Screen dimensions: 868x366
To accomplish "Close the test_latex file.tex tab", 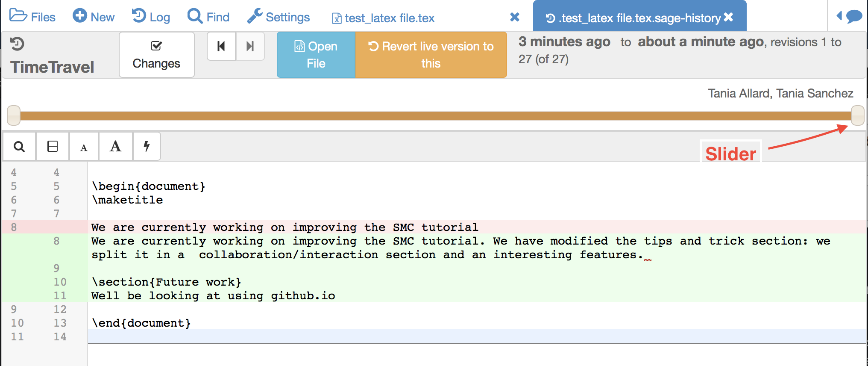I will click(x=515, y=17).
